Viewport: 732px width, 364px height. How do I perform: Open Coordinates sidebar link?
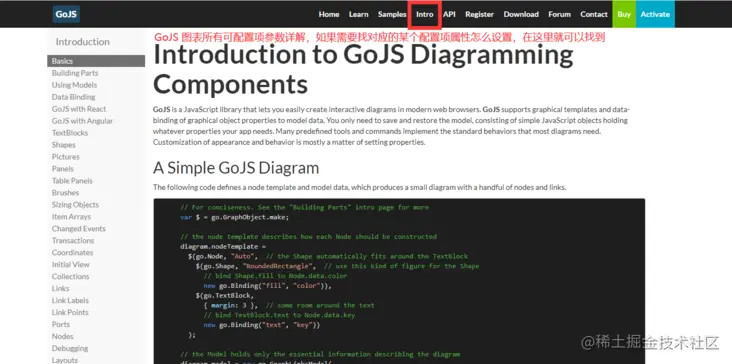click(x=72, y=252)
